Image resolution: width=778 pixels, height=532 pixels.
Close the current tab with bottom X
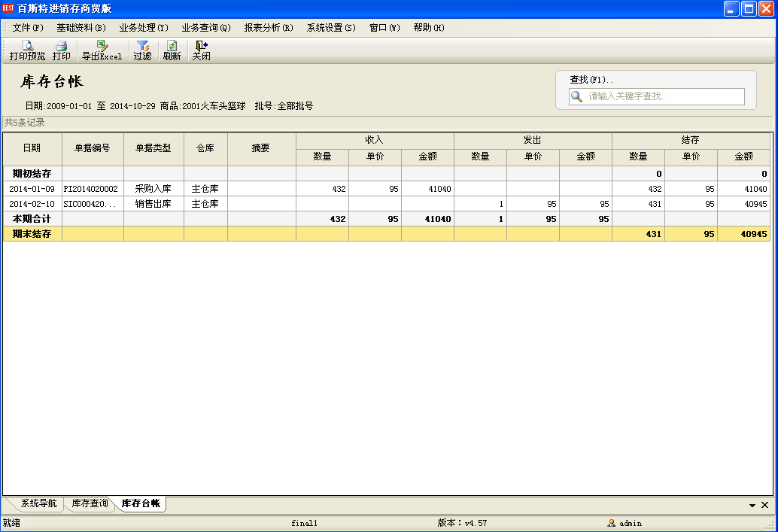tap(765, 505)
